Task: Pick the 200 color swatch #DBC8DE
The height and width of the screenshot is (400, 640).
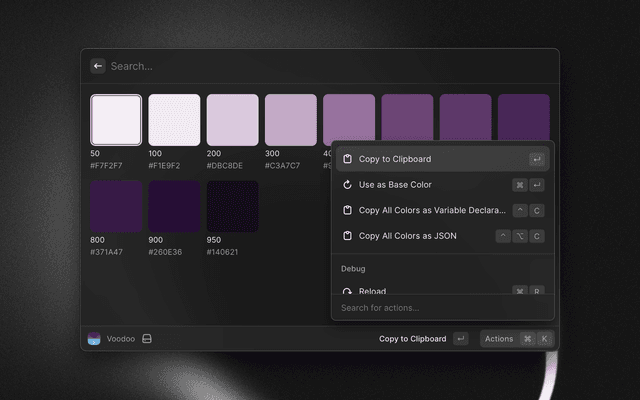Action: tap(232, 120)
